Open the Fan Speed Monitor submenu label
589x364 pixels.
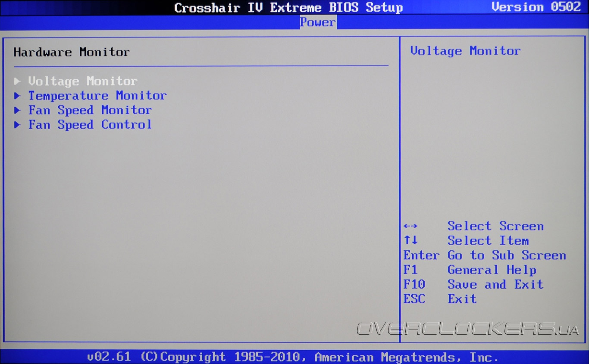click(90, 110)
